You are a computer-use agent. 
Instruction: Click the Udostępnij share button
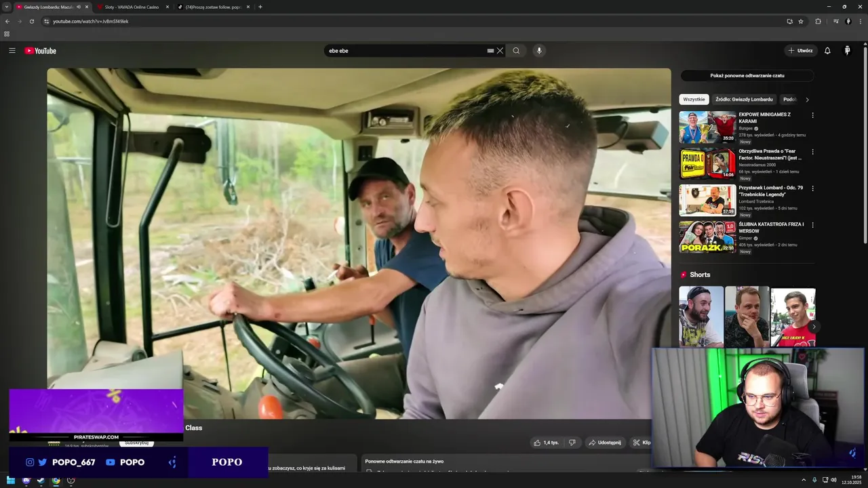coord(605,443)
